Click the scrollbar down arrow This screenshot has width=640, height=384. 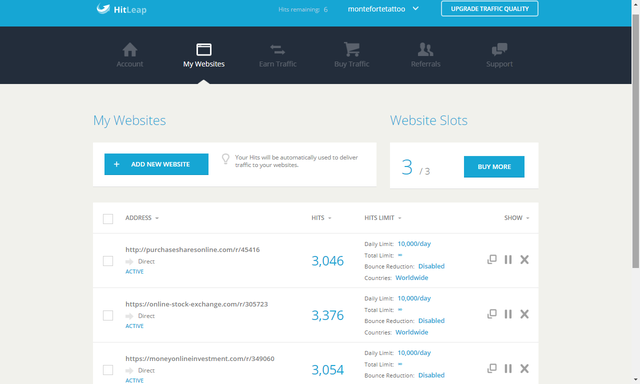636,380
